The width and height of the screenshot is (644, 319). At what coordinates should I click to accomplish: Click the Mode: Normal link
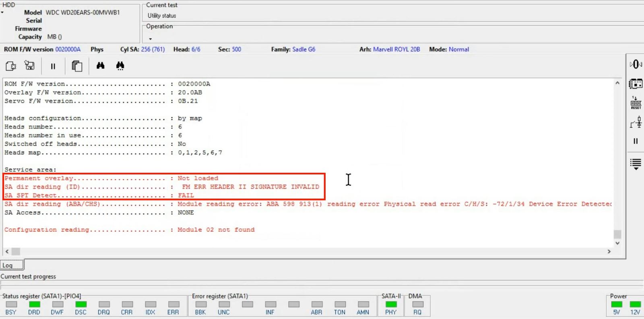tap(458, 49)
